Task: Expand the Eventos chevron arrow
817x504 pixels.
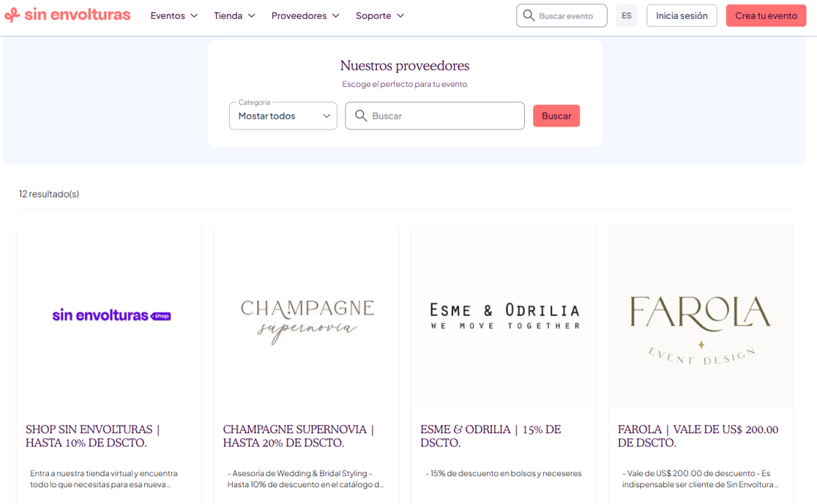Action: click(x=194, y=15)
